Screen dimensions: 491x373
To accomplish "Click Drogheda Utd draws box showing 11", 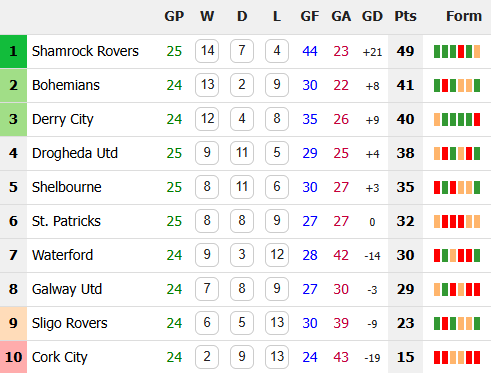I will pyautogui.click(x=242, y=153).
